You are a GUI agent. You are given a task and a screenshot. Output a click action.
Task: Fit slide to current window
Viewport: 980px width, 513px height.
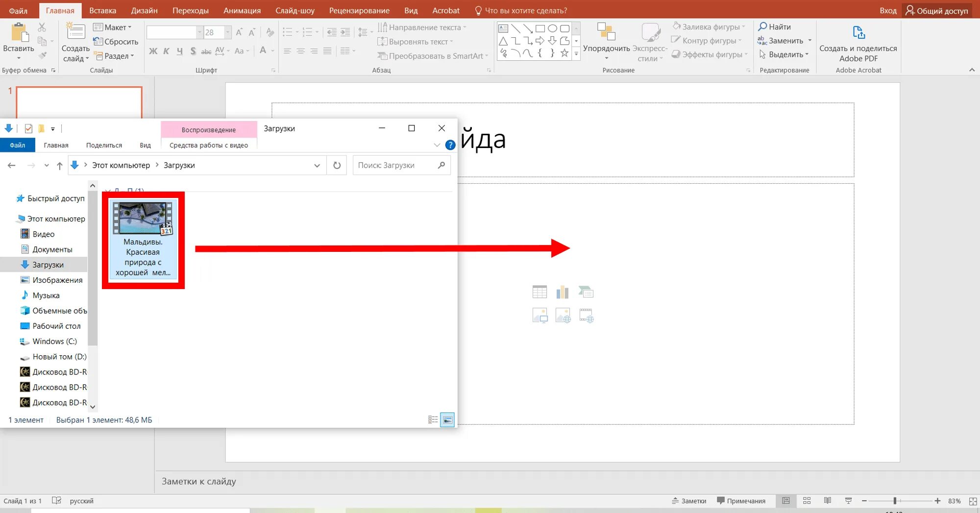973,501
